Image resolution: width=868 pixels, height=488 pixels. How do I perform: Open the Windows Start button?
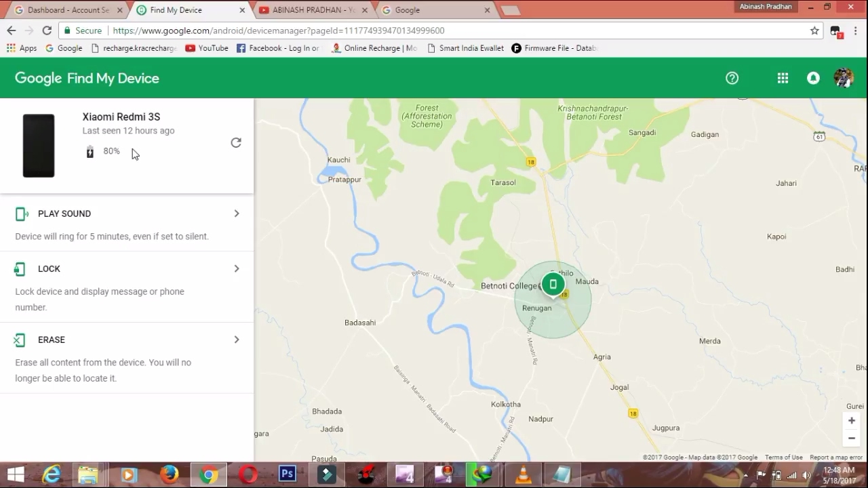(16, 474)
